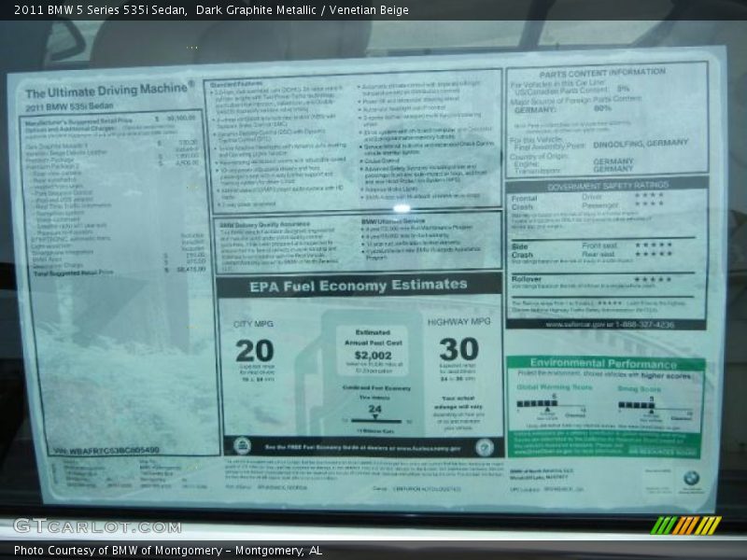
Task: Select the Frontal Crash Driver star rating
Action: (x=649, y=195)
